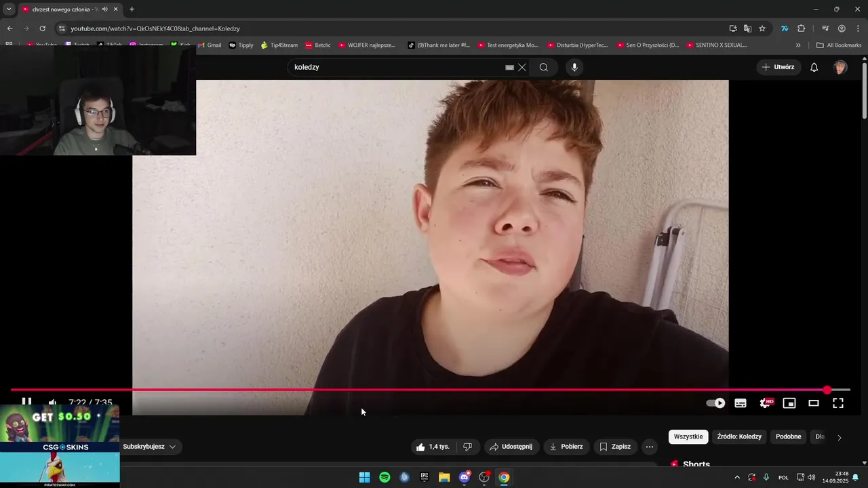Open the All Bookmarks folder
The width and height of the screenshot is (868, 488).
coord(839,45)
